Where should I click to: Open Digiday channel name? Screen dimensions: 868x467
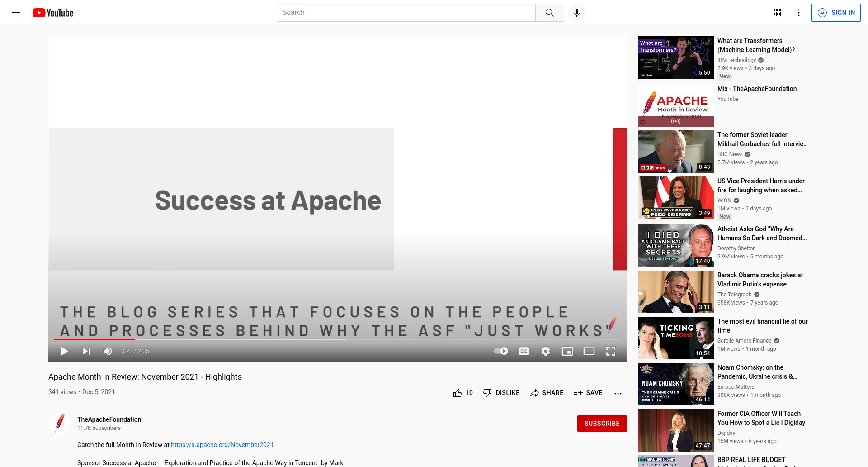point(726,433)
